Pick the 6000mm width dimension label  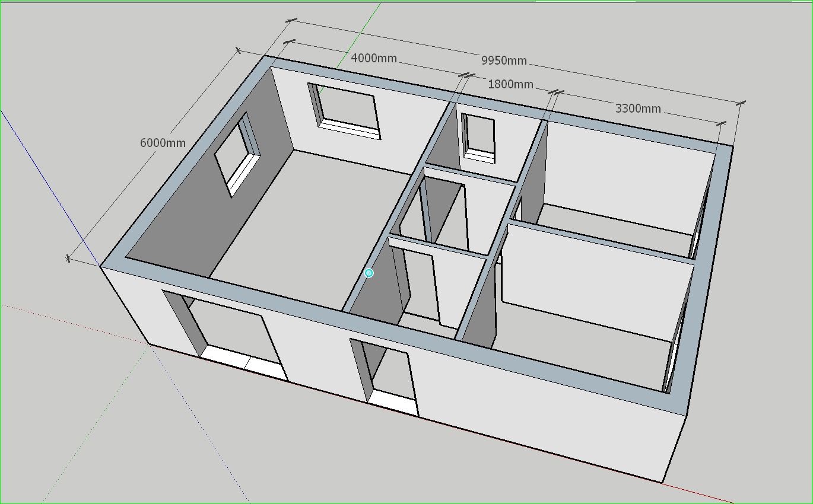point(163,143)
